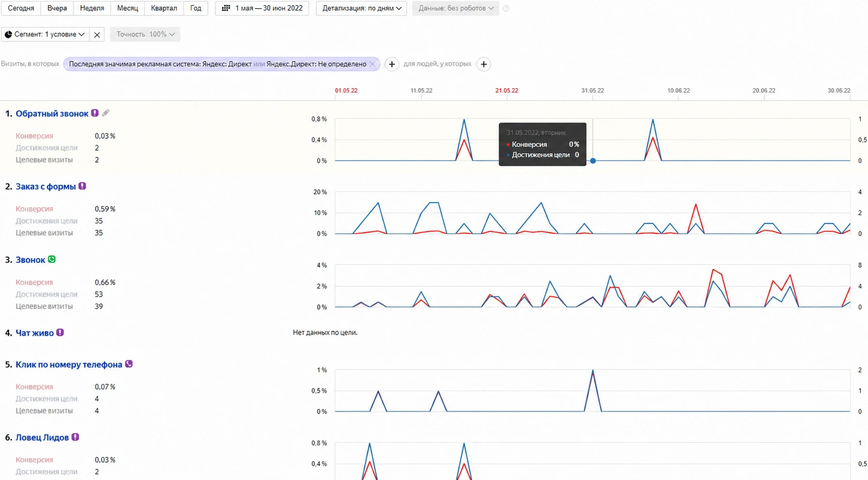This screenshot has height=480, width=868.
Task: Add people condition with plus after для людей
Action: coord(484,64)
